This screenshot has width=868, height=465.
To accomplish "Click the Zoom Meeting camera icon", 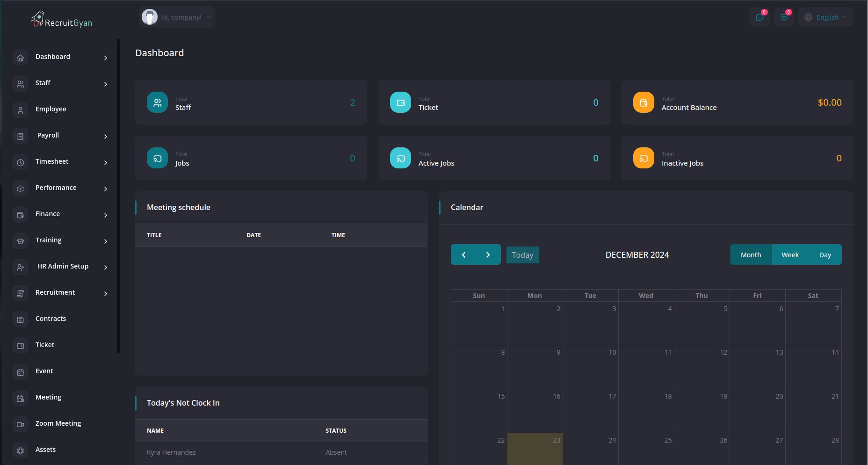I will tap(20, 424).
